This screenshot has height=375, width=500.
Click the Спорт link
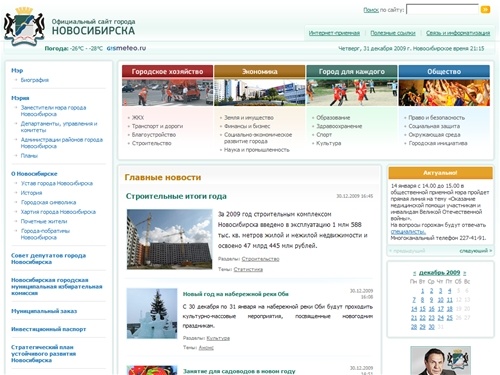pos(324,135)
